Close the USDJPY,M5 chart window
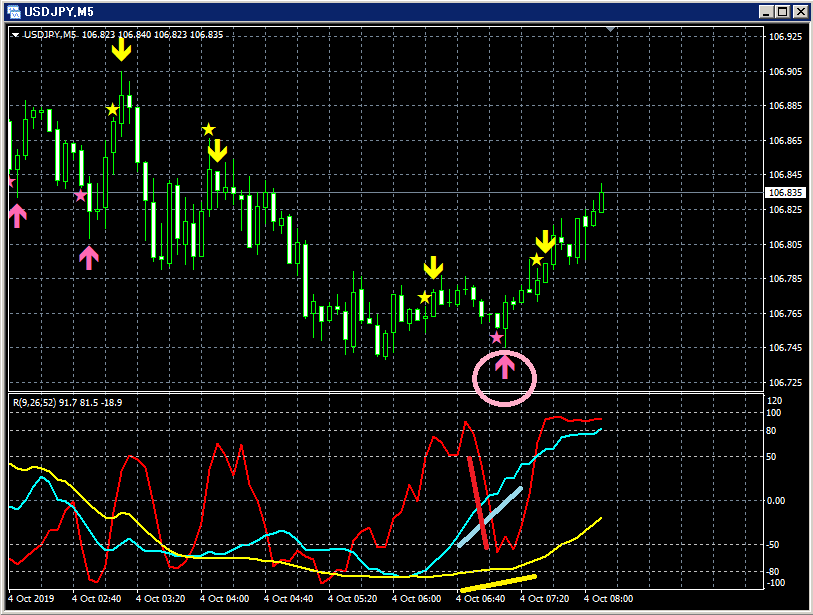The image size is (813, 615). click(800, 12)
